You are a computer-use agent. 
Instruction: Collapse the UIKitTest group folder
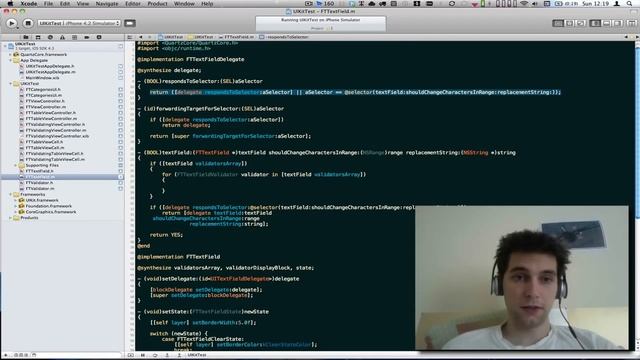(x=11, y=84)
